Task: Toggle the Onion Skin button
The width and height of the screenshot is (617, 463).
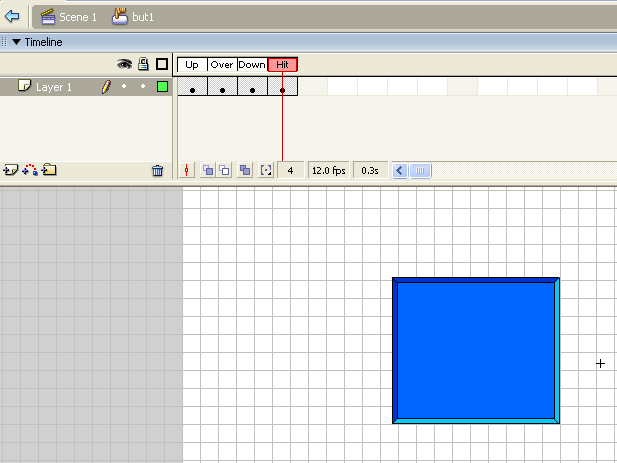Action: click(x=207, y=170)
